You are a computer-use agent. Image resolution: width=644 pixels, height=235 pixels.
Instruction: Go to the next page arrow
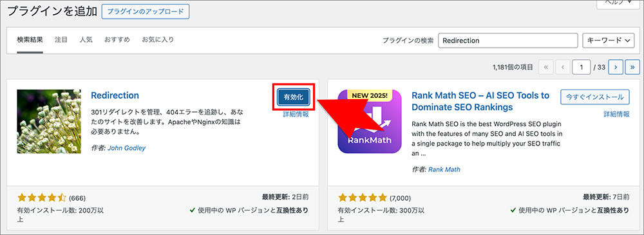click(615, 66)
